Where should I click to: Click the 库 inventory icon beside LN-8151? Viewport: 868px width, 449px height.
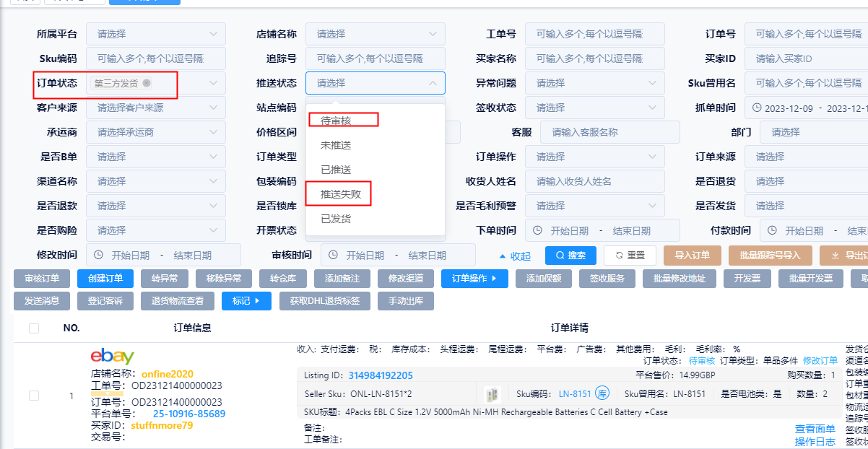pos(602,394)
